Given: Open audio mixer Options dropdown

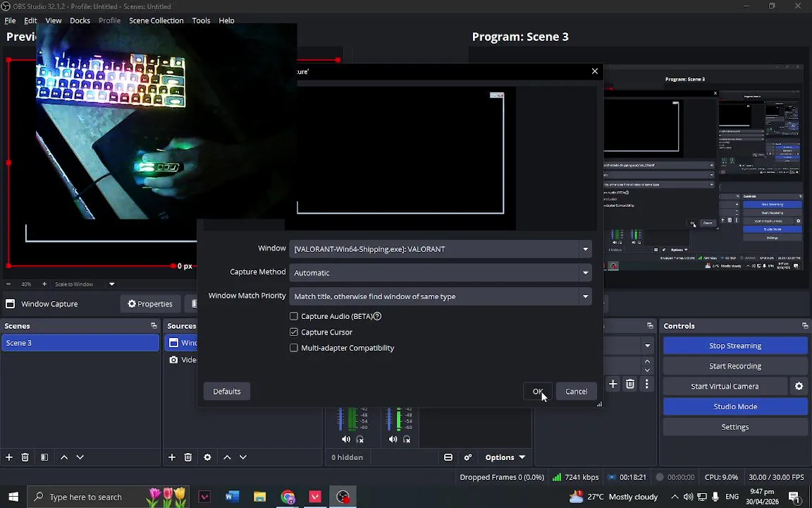Looking at the screenshot, I should coord(505,457).
